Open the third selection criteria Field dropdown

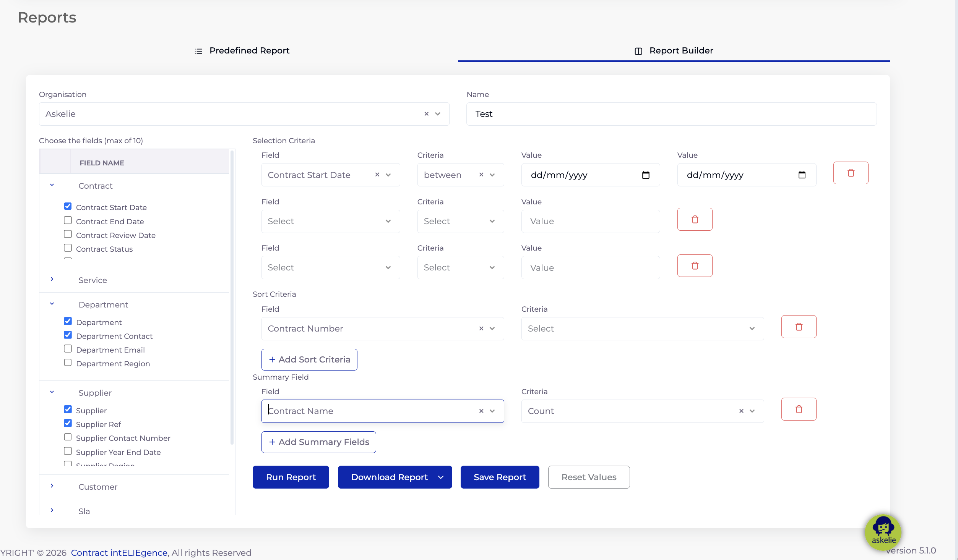330,267
